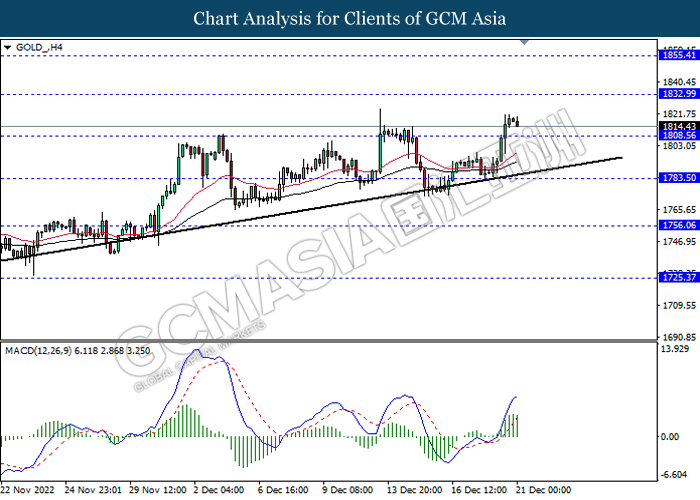Click the 1840.45 price axis value
Screen dimensions: 700x500
pyautogui.click(x=679, y=82)
